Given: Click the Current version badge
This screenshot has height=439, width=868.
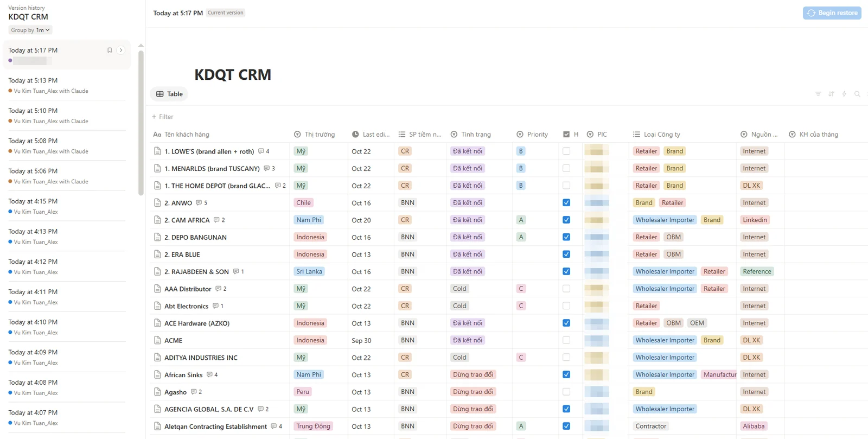Looking at the screenshot, I should click(x=226, y=13).
